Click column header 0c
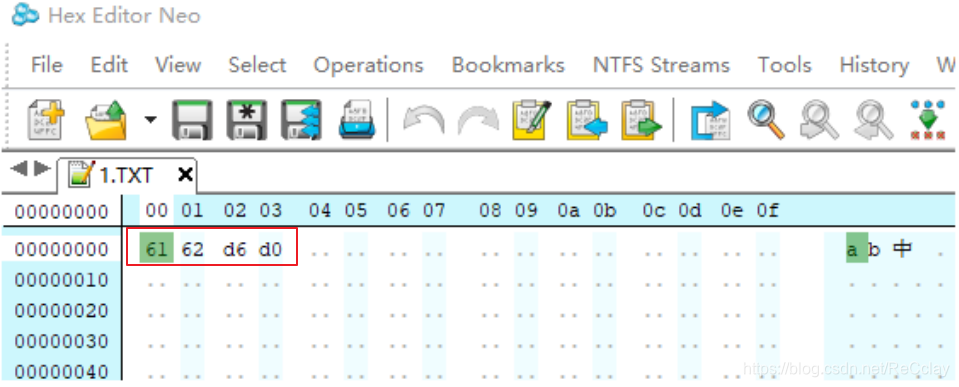This screenshot has height=387, width=959. click(x=654, y=212)
